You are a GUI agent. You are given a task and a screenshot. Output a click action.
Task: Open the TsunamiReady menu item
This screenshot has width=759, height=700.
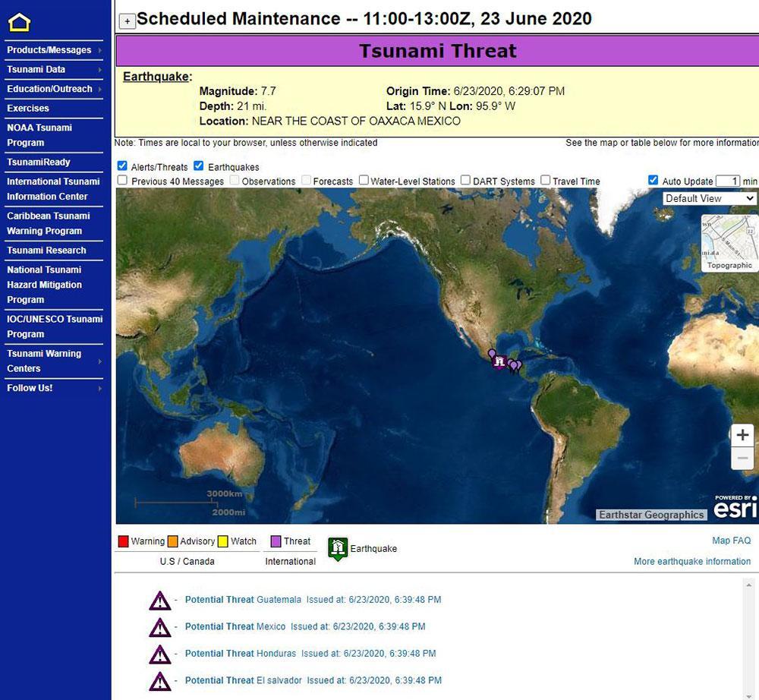pyautogui.click(x=39, y=162)
